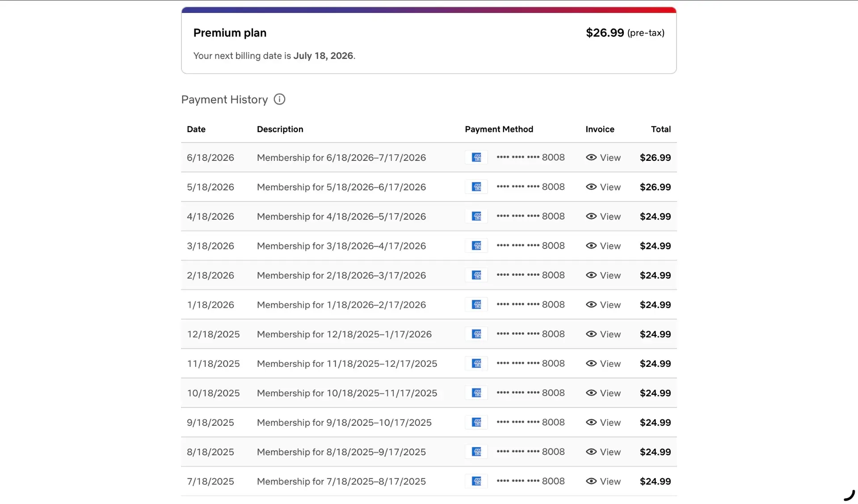View invoice for 6/18/2026 payment
Image resolution: width=858 pixels, height=504 pixels.
[603, 157]
